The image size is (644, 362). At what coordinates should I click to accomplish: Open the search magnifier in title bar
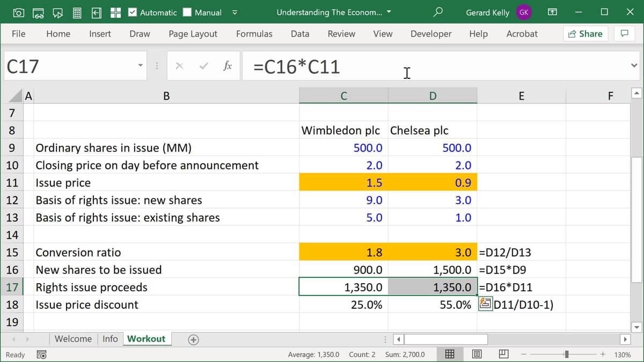[438, 12]
